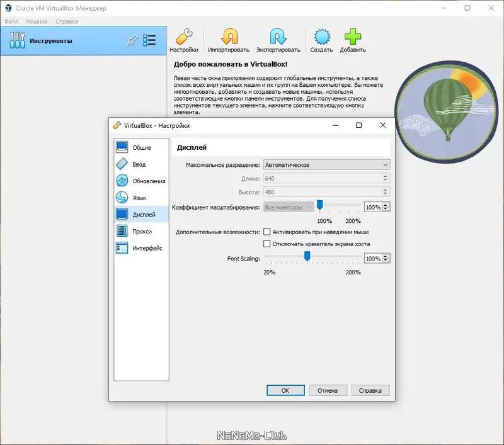Click Импортировать orange arrow icon

point(229,37)
